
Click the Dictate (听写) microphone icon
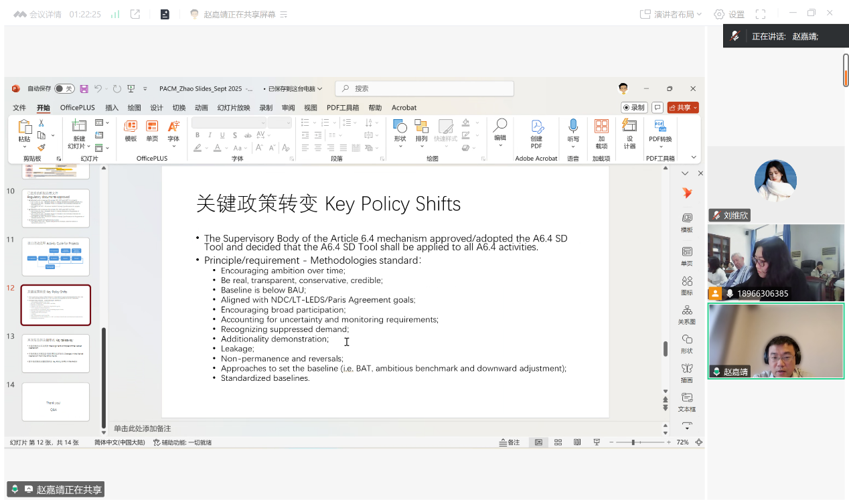tap(573, 127)
